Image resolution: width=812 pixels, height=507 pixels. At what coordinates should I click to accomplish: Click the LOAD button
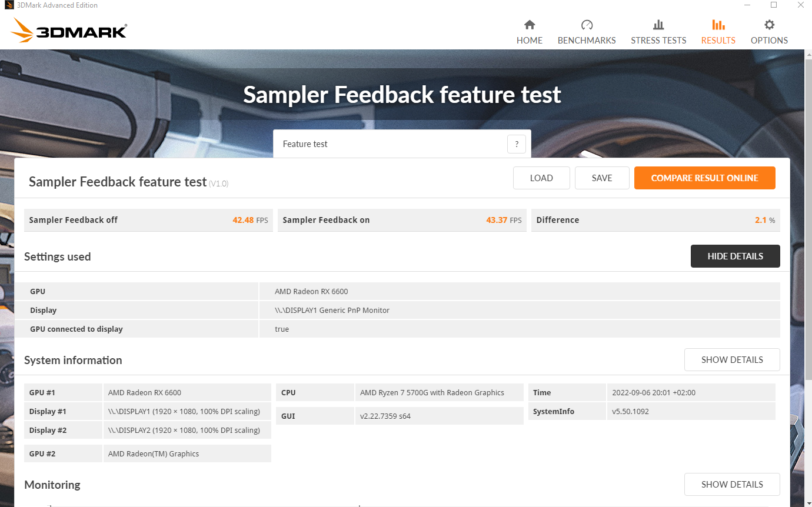pos(541,178)
